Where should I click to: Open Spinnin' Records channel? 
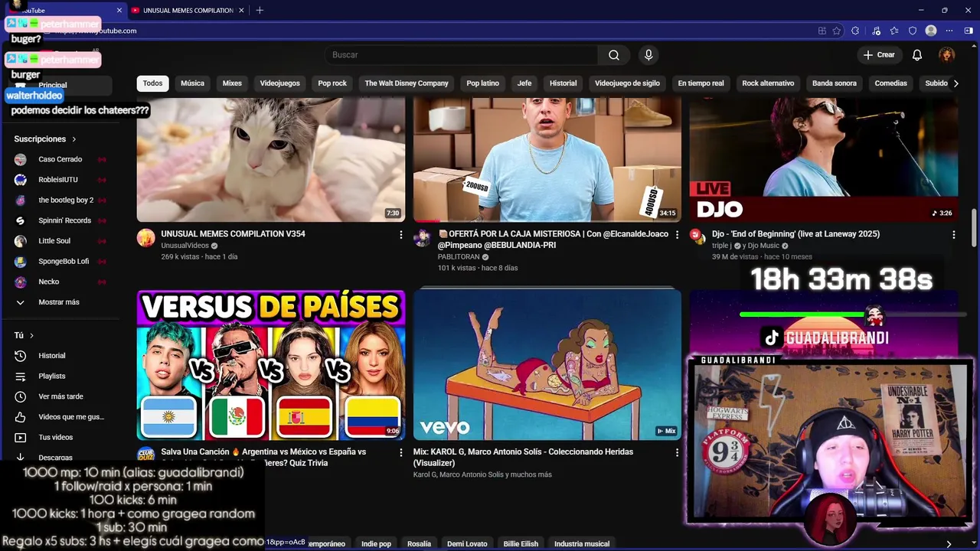click(64, 220)
